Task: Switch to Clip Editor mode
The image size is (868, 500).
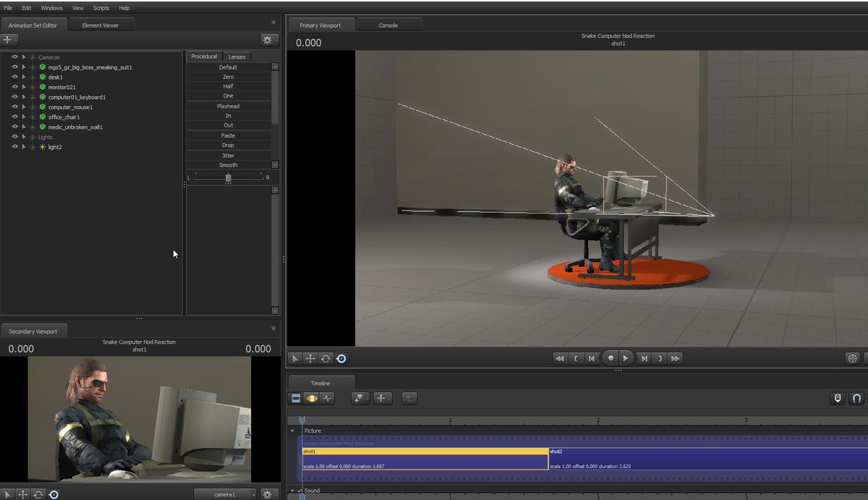Action: click(296, 398)
